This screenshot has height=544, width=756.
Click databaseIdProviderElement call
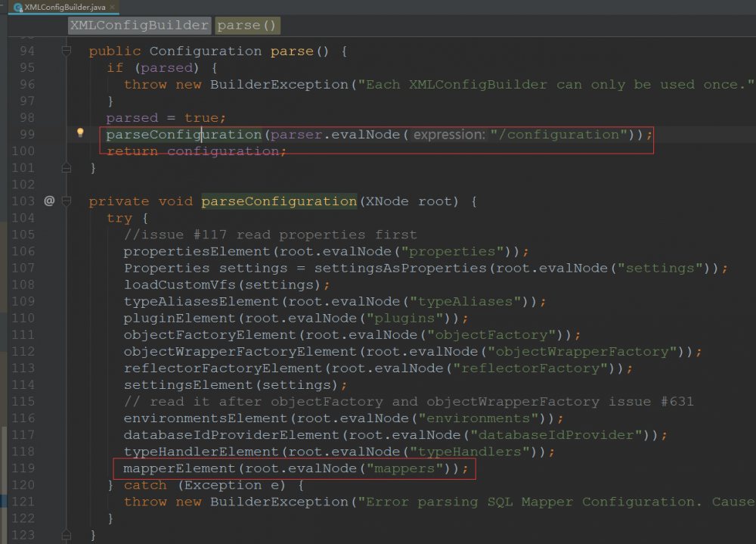[231, 435]
